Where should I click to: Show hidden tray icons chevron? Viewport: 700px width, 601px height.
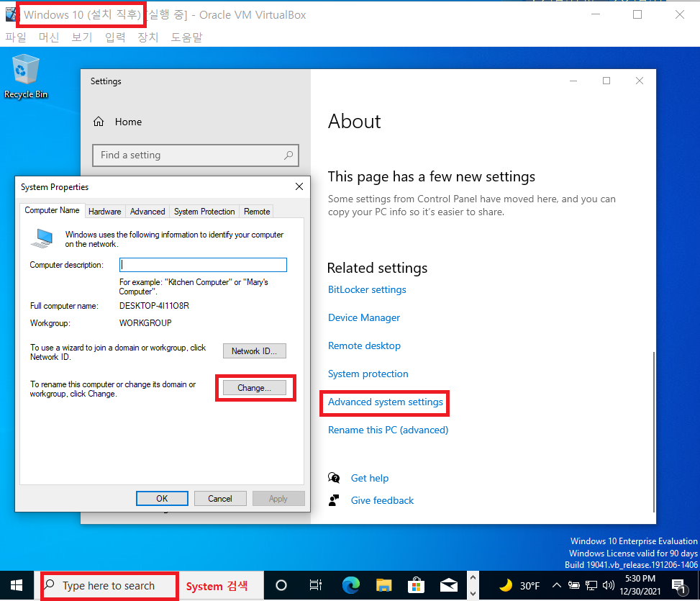[x=556, y=585]
